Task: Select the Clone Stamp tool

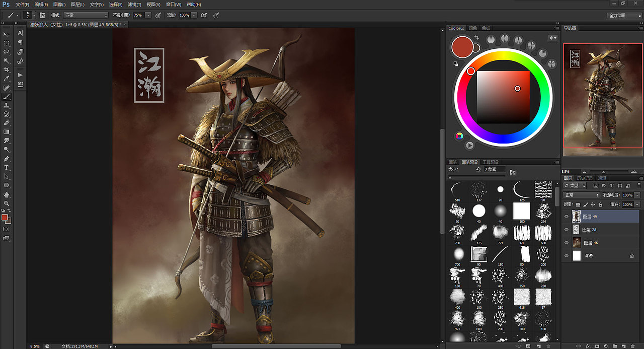Action: click(7, 105)
